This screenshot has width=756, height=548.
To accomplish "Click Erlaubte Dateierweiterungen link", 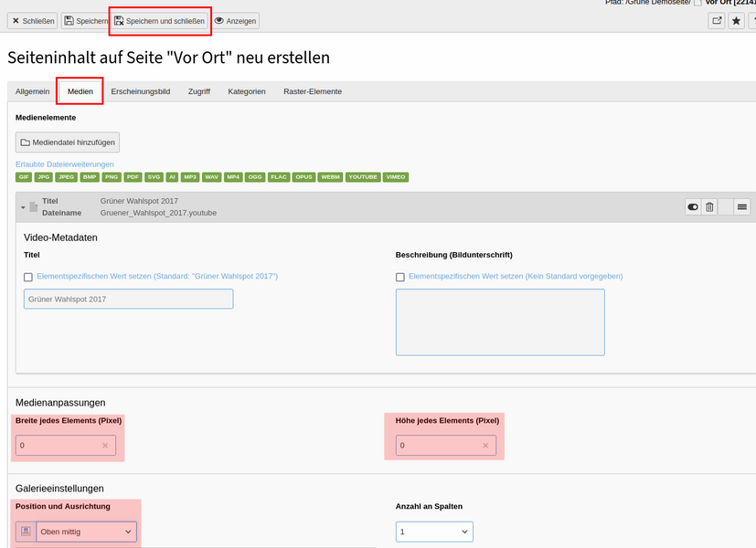I will click(65, 164).
